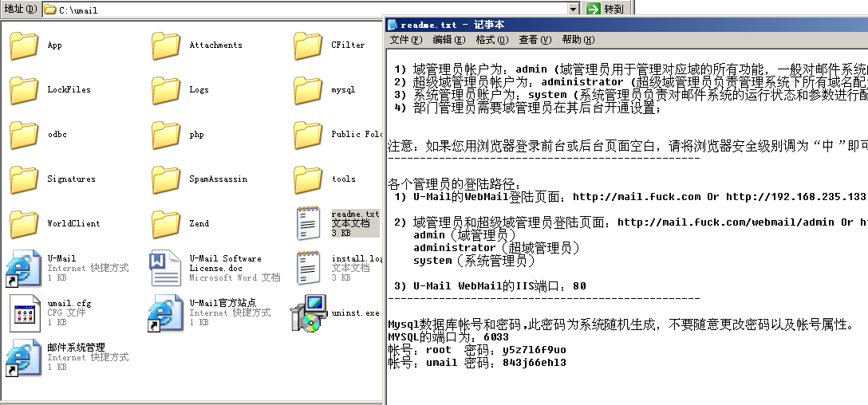Screen dimensions: 868x405
Task: Select the Logs folder icon
Action: [166, 89]
